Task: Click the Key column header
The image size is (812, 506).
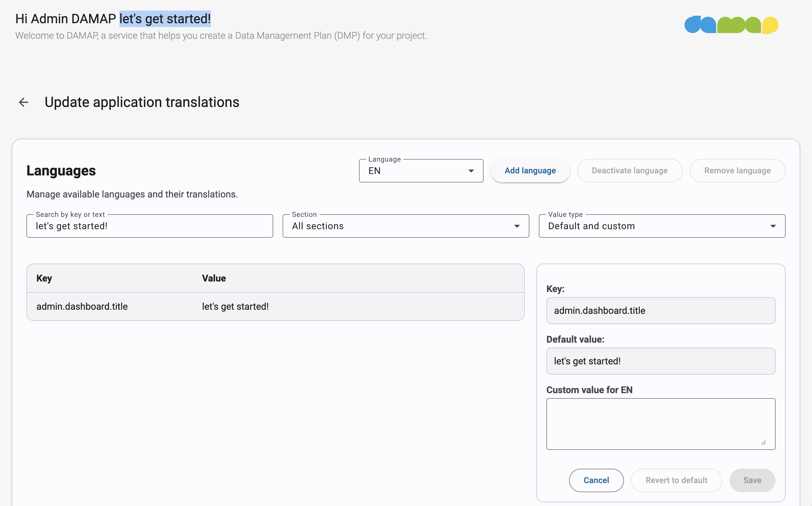Action: pos(44,279)
